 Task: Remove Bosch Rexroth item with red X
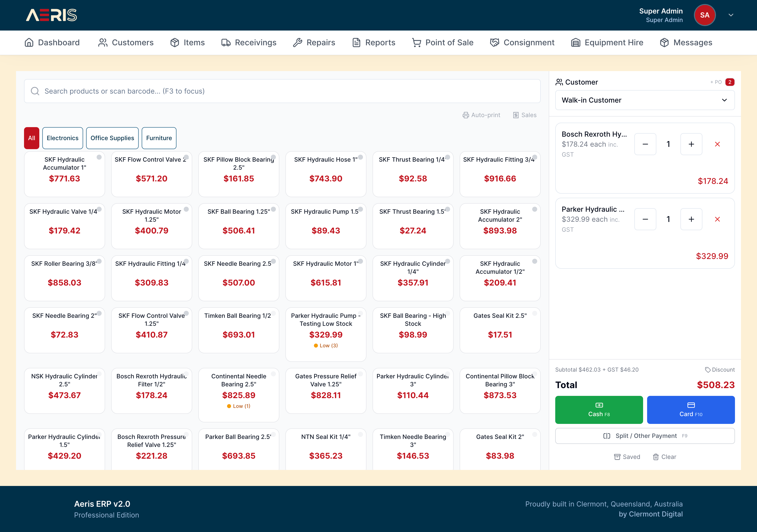(717, 144)
